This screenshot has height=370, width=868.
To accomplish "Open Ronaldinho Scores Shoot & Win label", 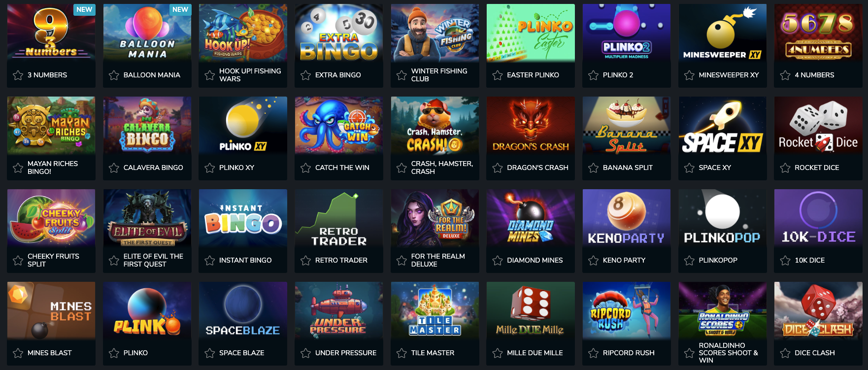I will click(729, 353).
